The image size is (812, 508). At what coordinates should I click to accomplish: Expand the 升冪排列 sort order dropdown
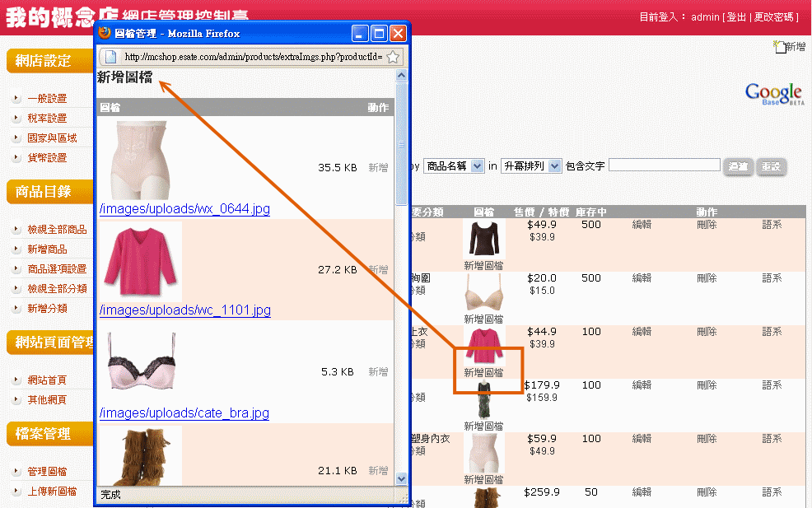(531, 166)
